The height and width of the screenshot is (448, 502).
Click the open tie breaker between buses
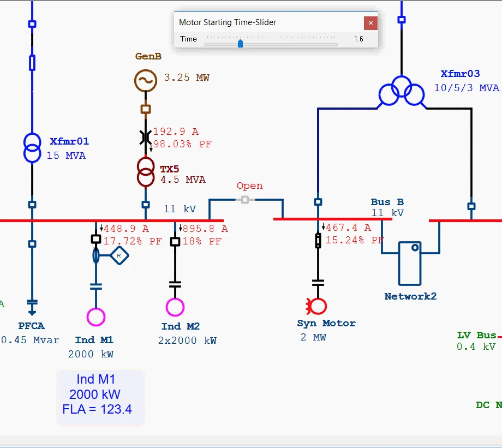click(245, 200)
